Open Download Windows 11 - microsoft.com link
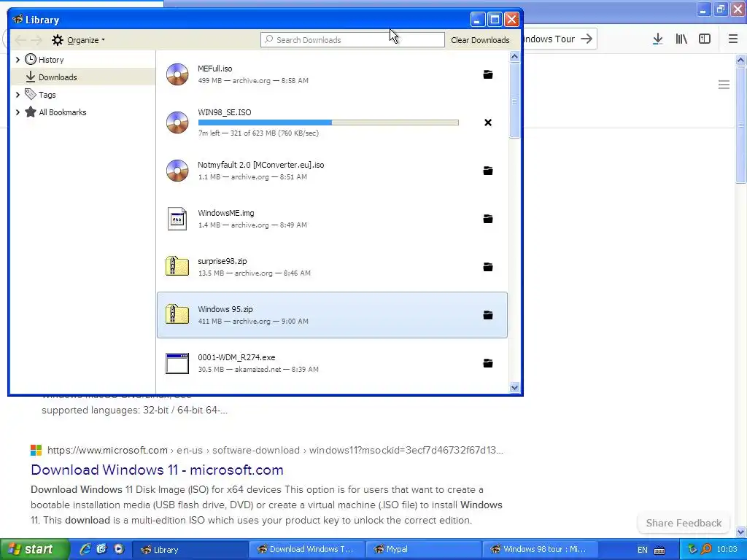Image resolution: width=747 pixels, height=560 pixels. click(158, 470)
